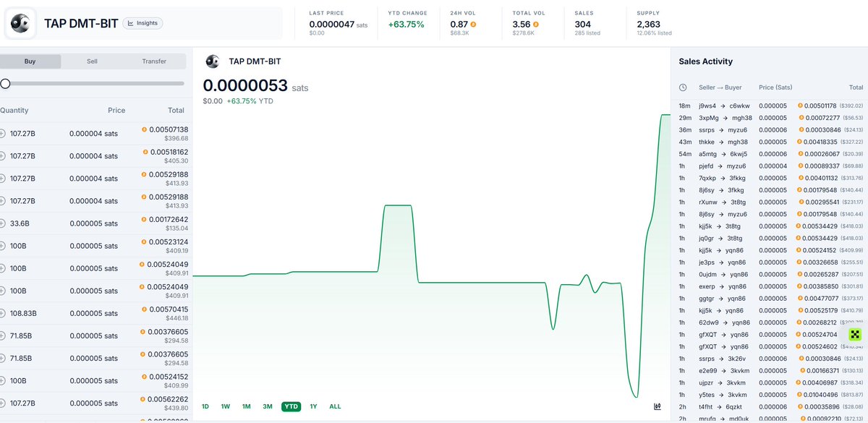Click the 54m timestamp in Sales Activity

click(x=685, y=154)
